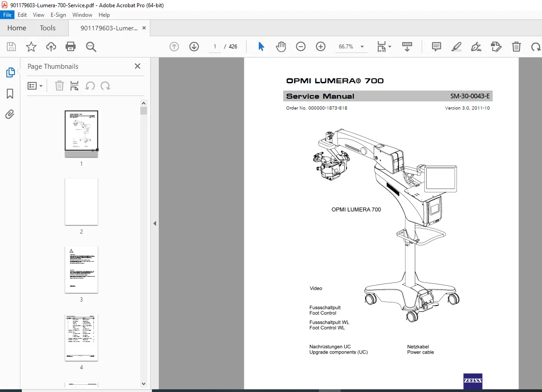Switch to the Home tab
Screen dimensions: 542x392
coord(17,28)
